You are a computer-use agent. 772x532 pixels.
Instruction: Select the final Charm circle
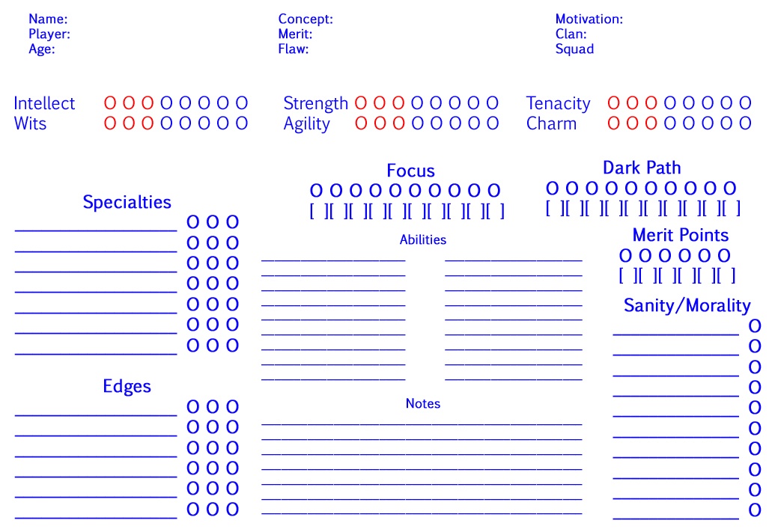[745, 123]
